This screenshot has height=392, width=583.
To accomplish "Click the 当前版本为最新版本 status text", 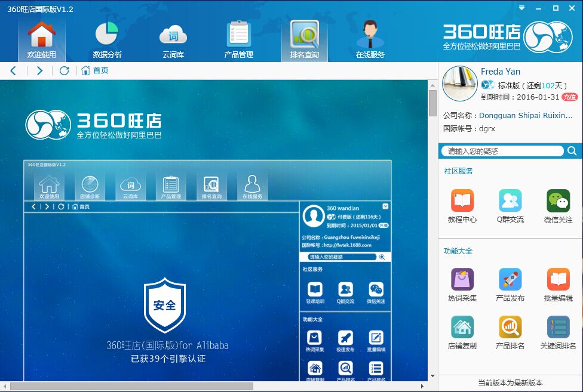I will 510,382.
